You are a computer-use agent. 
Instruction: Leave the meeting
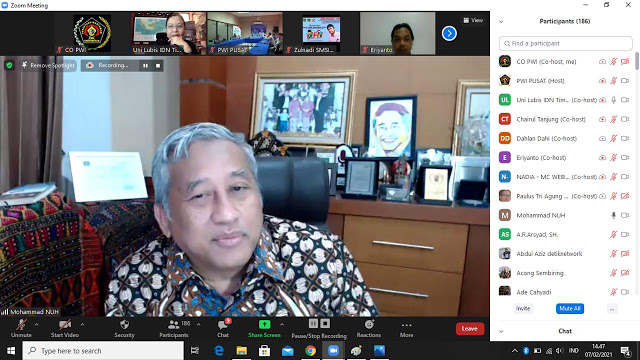470,329
